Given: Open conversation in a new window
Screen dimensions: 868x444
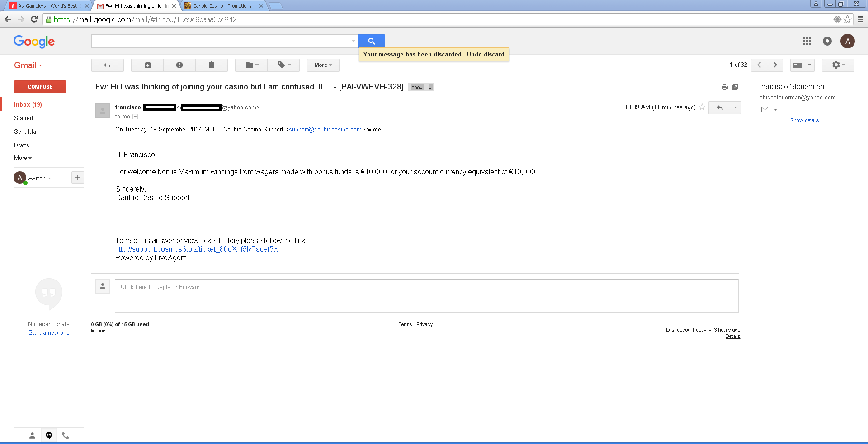Looking at the screenshot, I should [x=735, y=87].
